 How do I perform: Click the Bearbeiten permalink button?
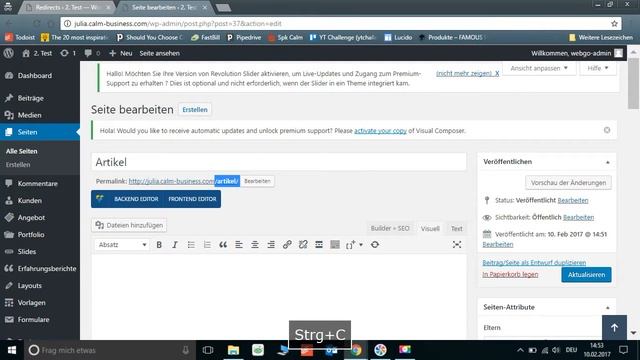point(257,181)
